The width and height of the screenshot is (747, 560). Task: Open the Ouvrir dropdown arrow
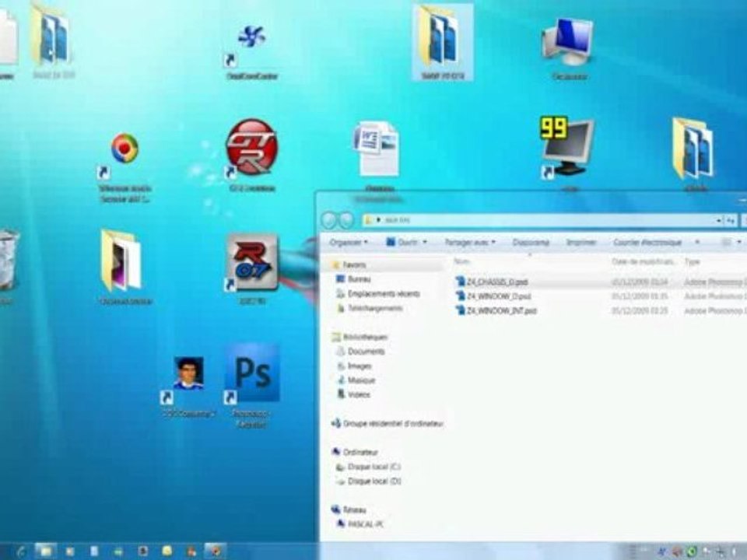click(425, 243)
